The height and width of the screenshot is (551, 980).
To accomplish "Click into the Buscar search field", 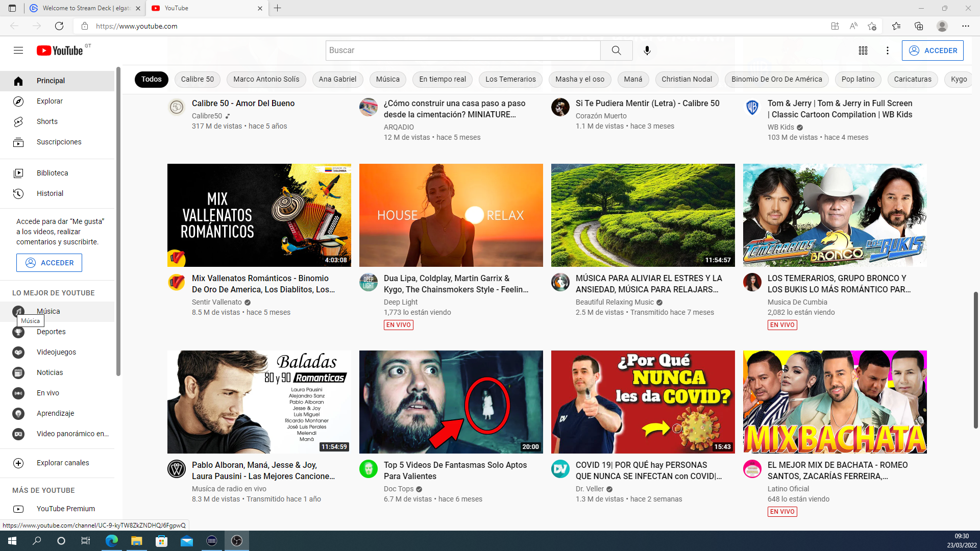I will coord(462,51).
